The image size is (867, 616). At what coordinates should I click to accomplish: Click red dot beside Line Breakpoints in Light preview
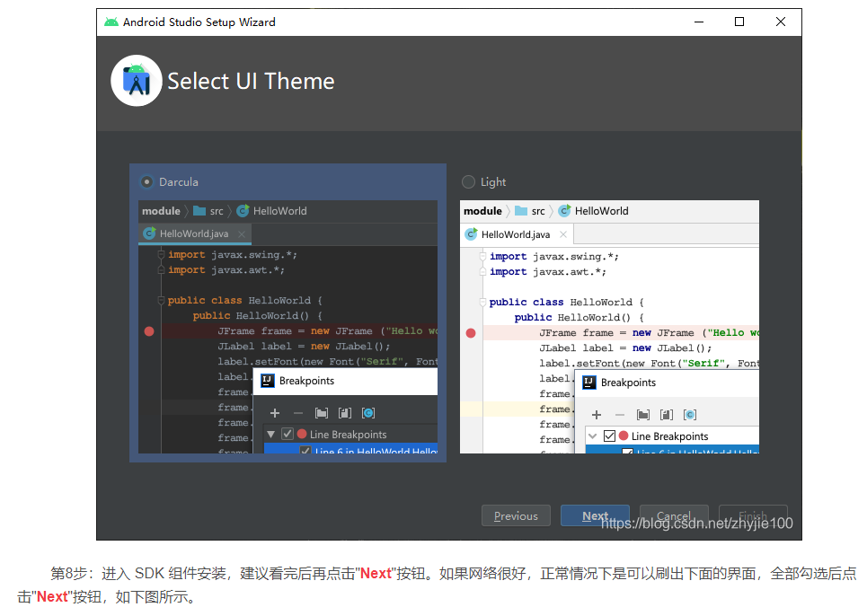tap(624, 436)
